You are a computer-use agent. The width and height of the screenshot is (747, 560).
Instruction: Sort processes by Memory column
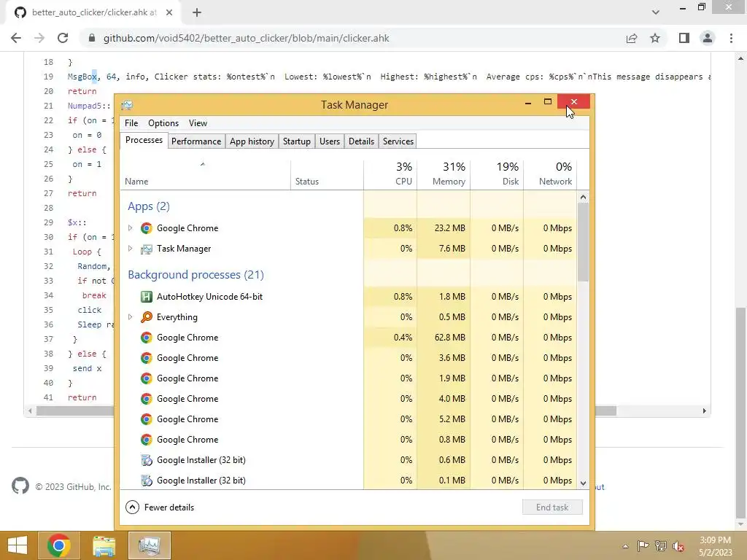444,174
